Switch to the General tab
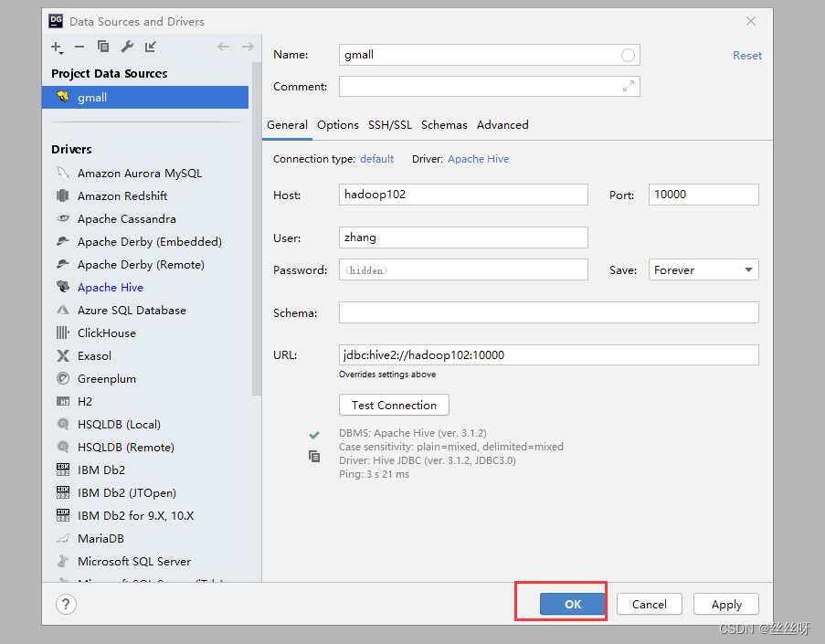This screenshot has width=825, height=644. [287, 125]
